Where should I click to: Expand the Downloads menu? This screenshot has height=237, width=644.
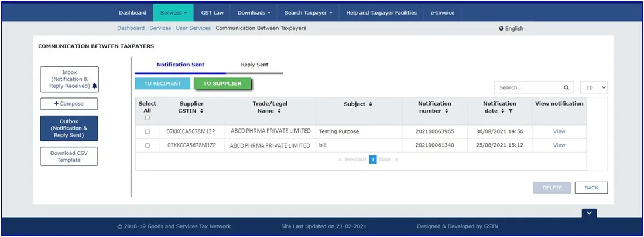click(x=254, y=13)
